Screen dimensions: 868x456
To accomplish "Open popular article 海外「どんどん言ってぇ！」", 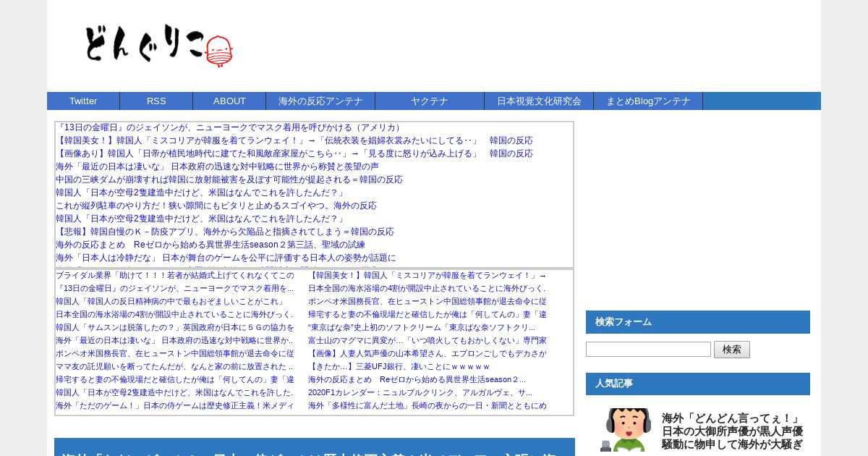I will [x=732, y=431].
